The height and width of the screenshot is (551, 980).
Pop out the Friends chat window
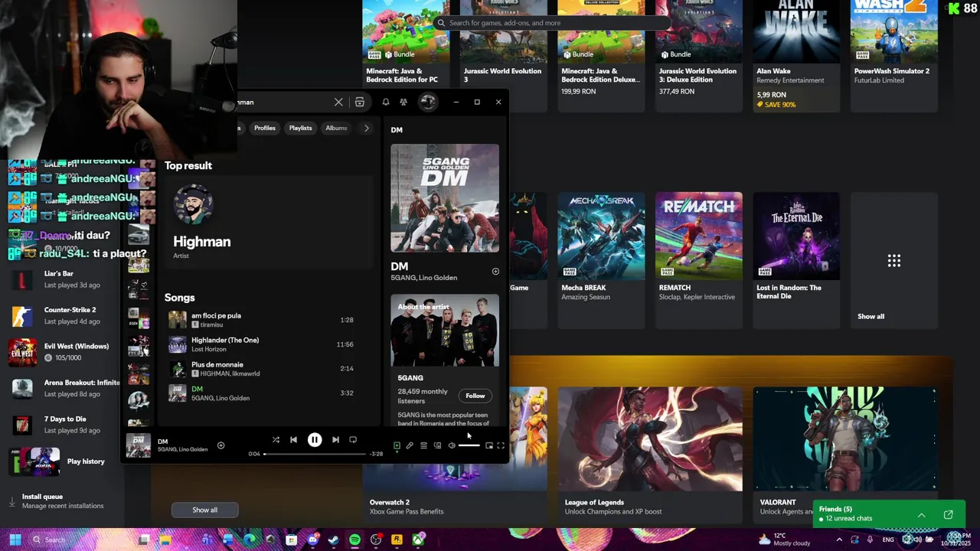click(948, 515)
